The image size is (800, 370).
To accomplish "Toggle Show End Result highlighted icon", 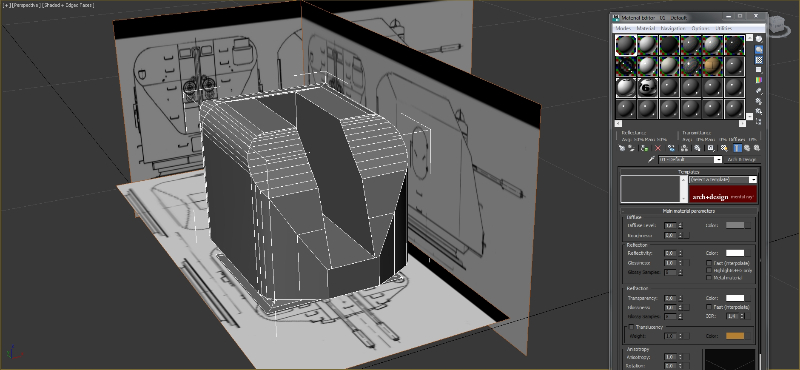I will (x=737, y=148).
